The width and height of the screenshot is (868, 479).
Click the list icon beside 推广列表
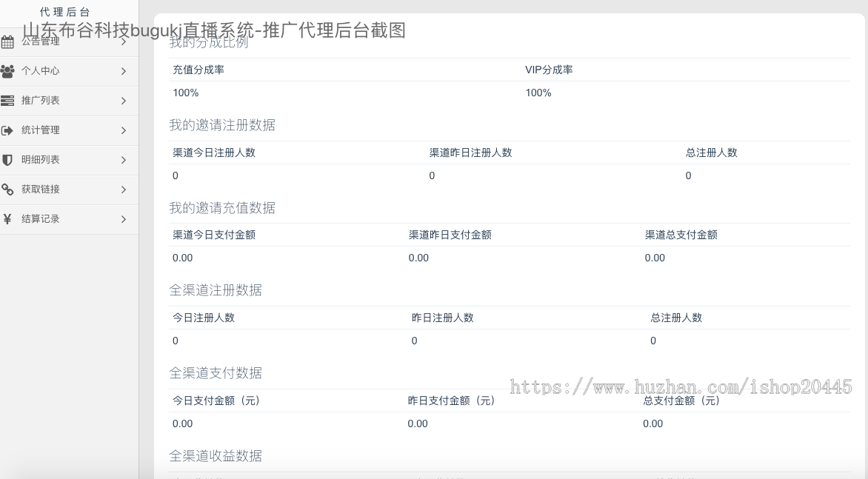(x=7, y=101)
